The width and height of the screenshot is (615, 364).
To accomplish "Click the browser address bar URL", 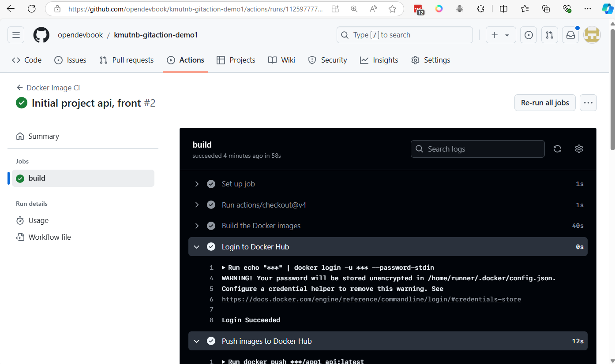I will [195, 9].
